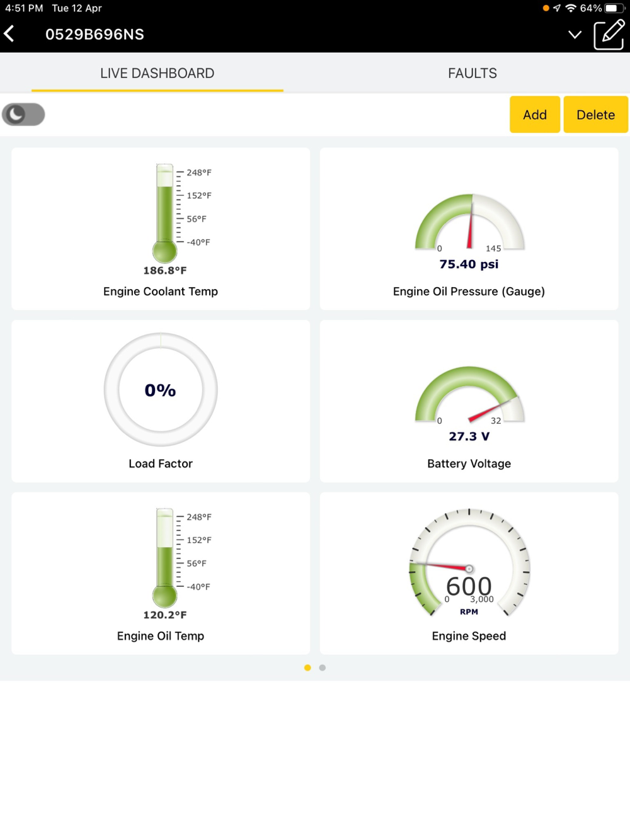Toggle the dark mode moon switch
Viewport: 630px width, 840px height.
click(23, 115)
